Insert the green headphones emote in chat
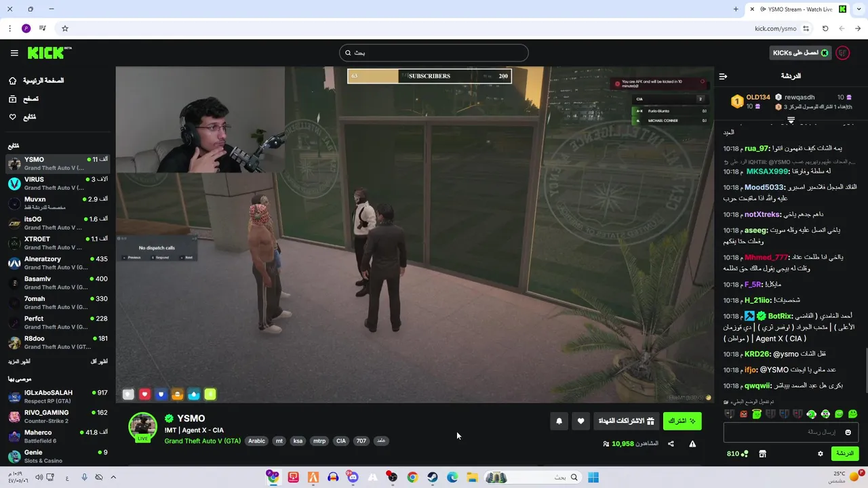 click(811, 414)
